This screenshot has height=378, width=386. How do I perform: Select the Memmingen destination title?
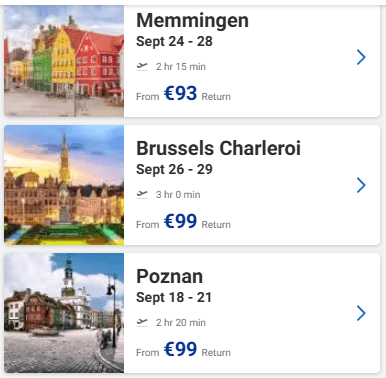point(192,20)
